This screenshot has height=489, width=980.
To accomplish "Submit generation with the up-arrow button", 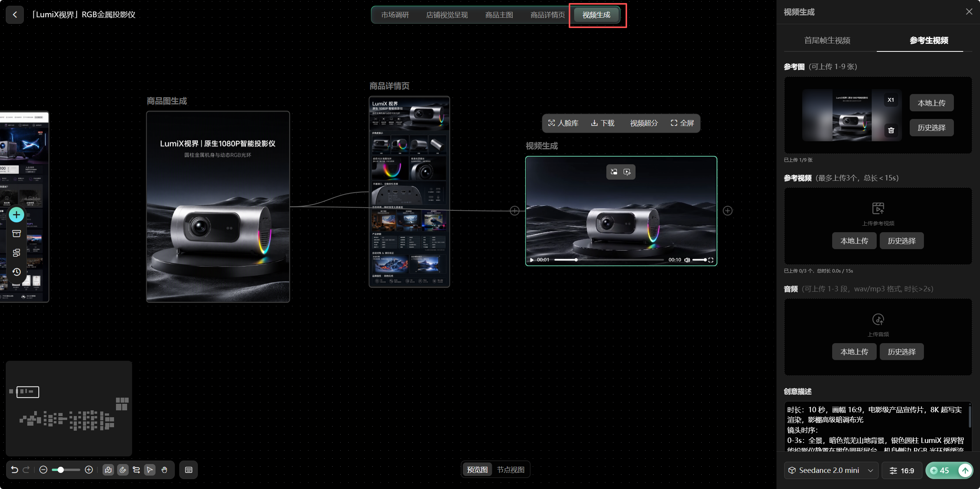I will [x=965, y=471].
